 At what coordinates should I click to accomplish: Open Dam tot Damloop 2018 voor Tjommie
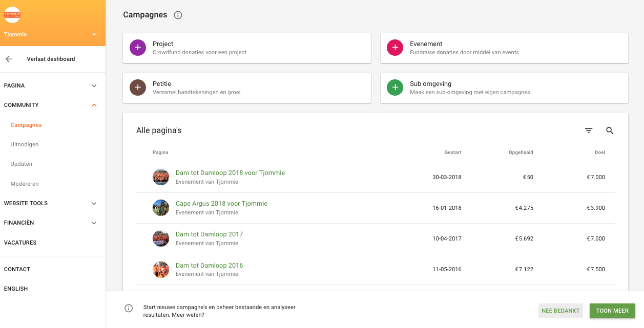230,173
